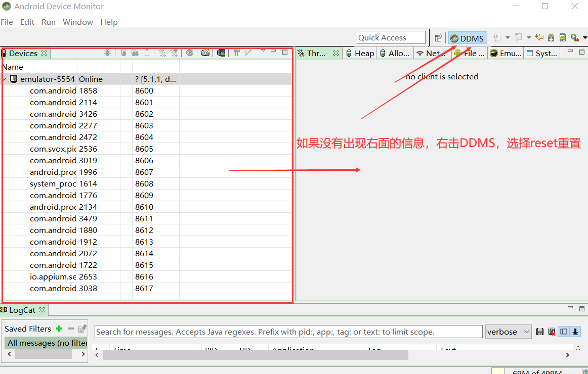Close the Threads tab
588x374 pixels.
[x=336, y=53]
